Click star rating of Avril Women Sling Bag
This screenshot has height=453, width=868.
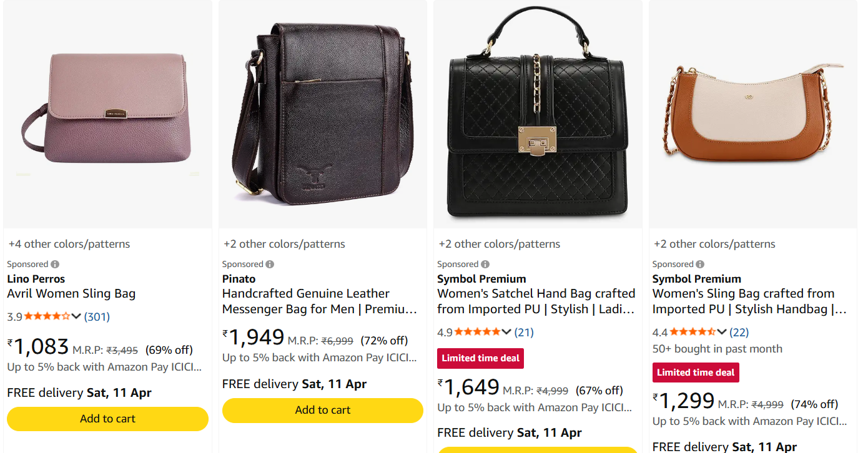pos(47,316)
